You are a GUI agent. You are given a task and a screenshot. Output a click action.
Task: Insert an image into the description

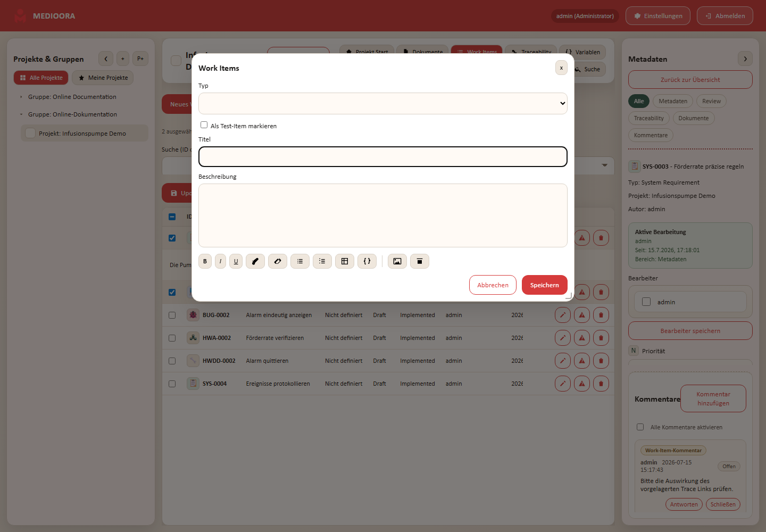pos(397,261)
